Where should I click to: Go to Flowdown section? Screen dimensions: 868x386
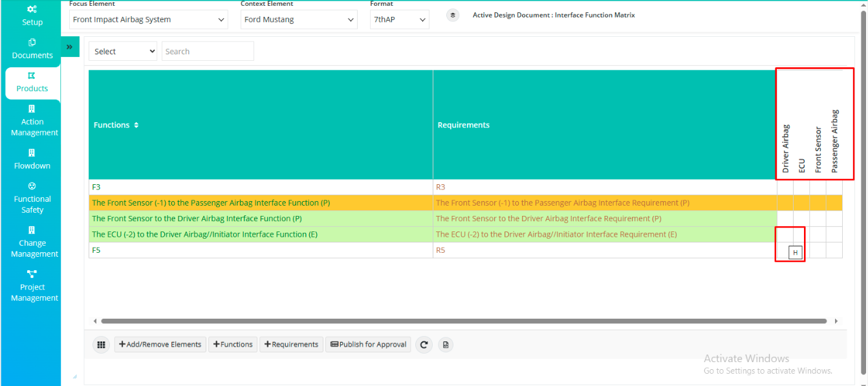pos(32,160)
